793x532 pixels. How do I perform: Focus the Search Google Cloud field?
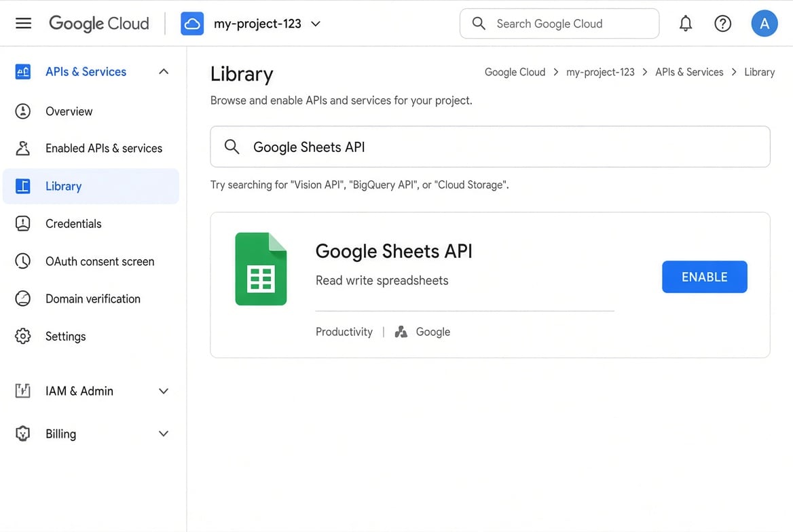coord(559,23)
